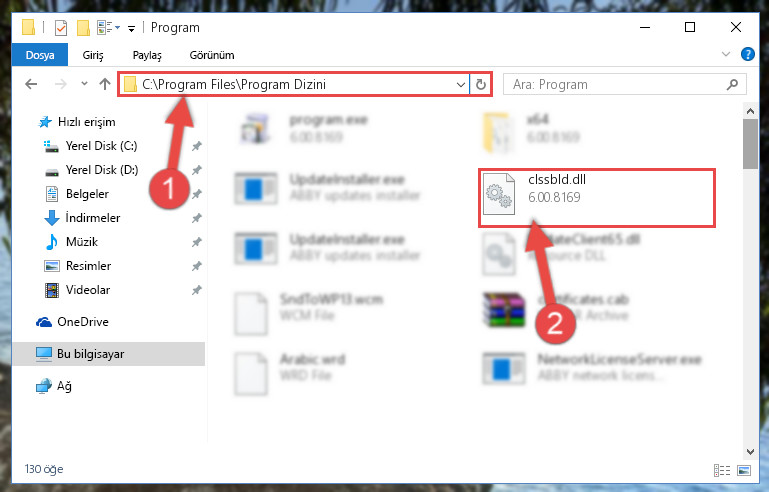Unpin Belgeler from quick access
This screenshot has width=769, height=492.
tap(197, 194)
